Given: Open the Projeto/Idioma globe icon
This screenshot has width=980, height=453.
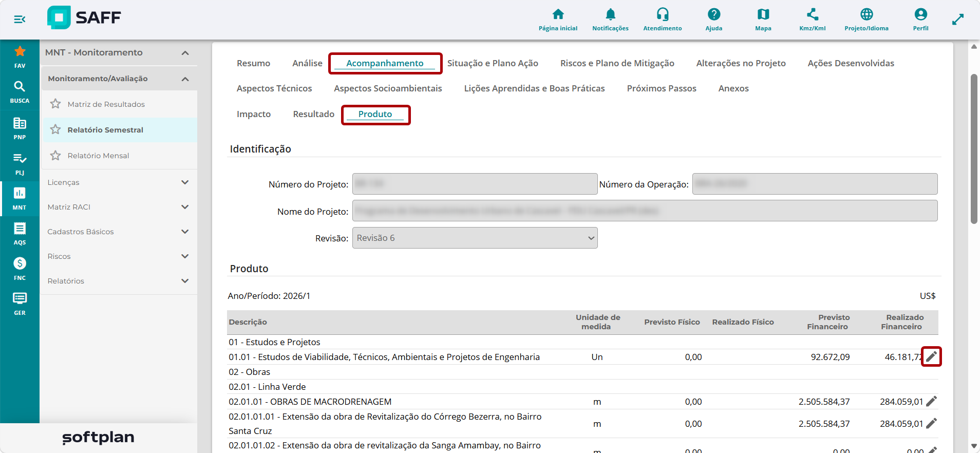Looking at the screenshot, I should pyautogui.click(x=866, y=14).
